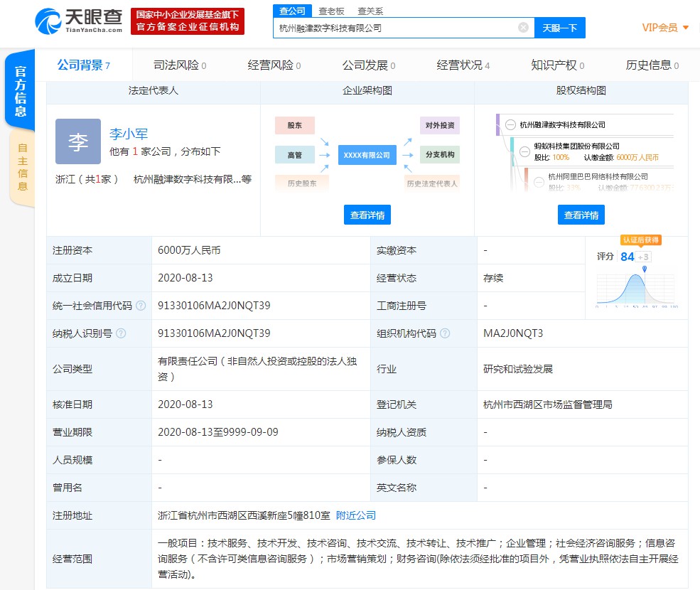
Task: Click the 李 avatar square for the legal representative
Action: tap(78, 141)
